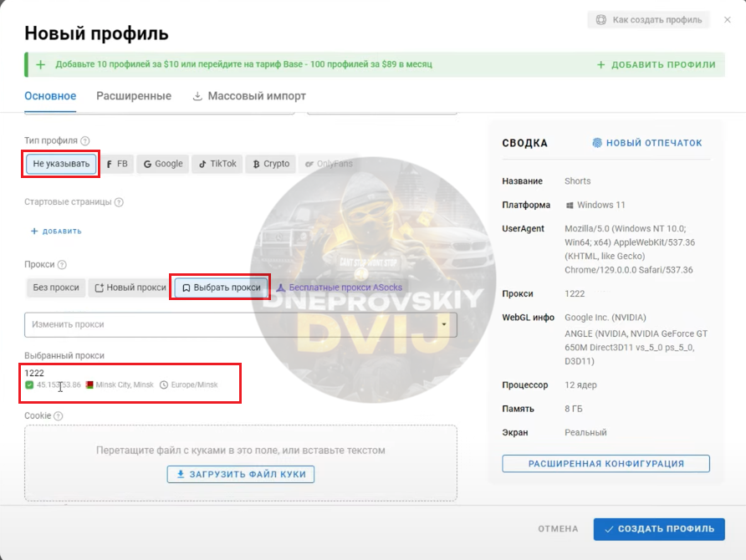Open the help icon beside Стартовые страницы
Screen dimensions: 746x560
click(119, 202)
